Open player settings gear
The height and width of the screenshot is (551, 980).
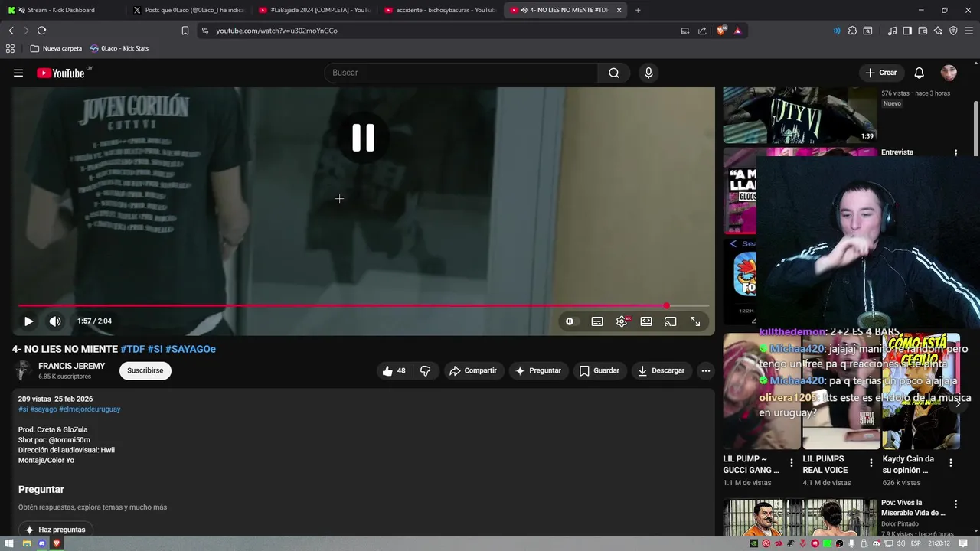(x=622, y=321)
